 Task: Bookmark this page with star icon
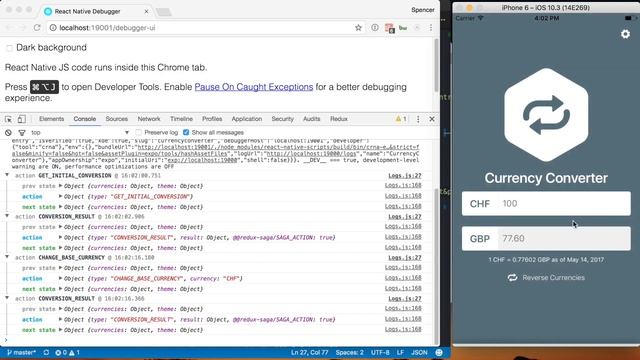(x=358, y=27)
